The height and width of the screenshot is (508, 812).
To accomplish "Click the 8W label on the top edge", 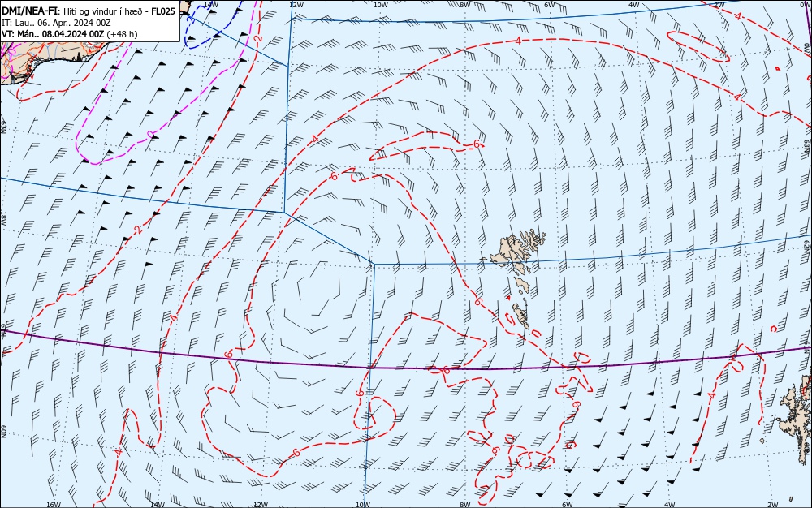I will tap(465, 4).
